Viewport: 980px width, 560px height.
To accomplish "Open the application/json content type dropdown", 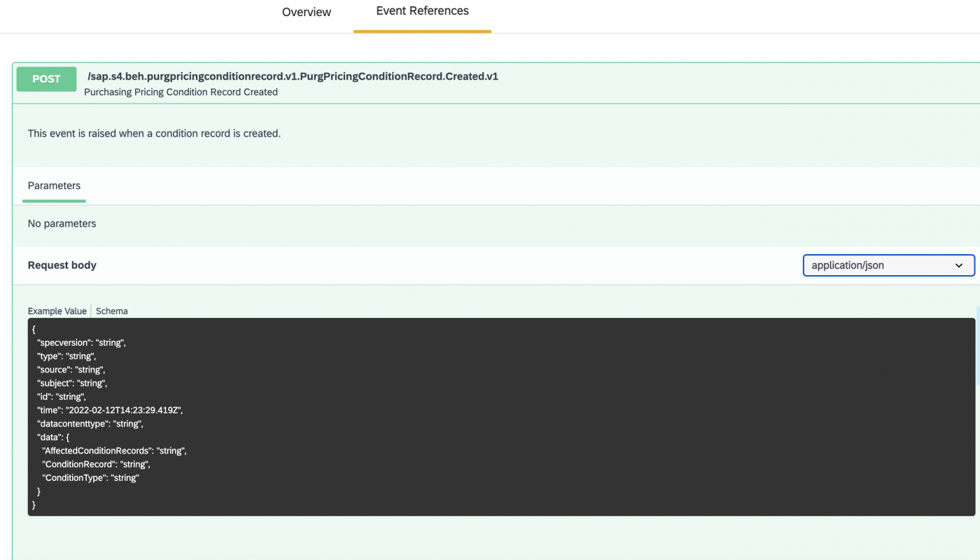I will 888,265.
